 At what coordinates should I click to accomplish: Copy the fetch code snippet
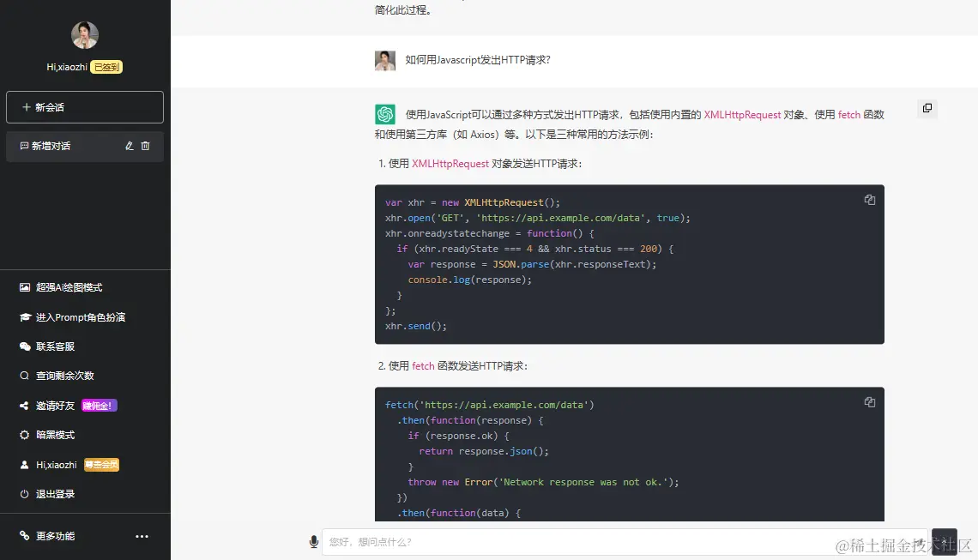[869, 401]
